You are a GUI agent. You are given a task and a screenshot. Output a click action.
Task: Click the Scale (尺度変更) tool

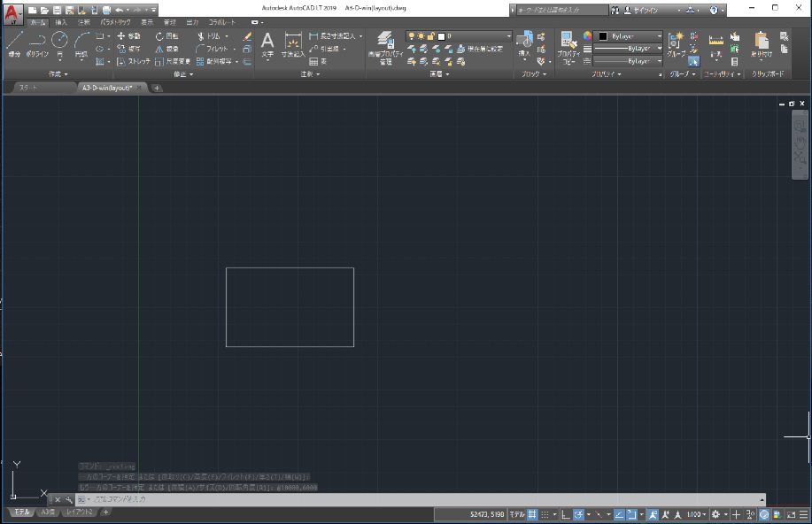(173, 61)
